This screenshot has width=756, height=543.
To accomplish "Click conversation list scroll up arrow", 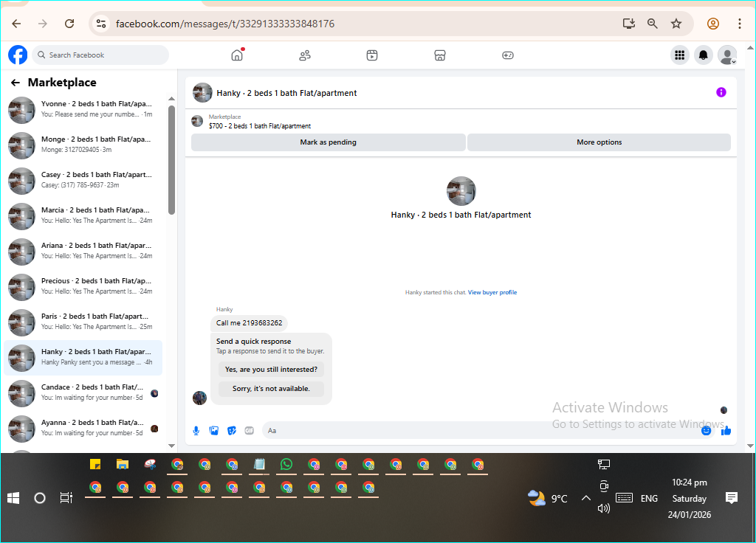I will (x=171, y=99).
